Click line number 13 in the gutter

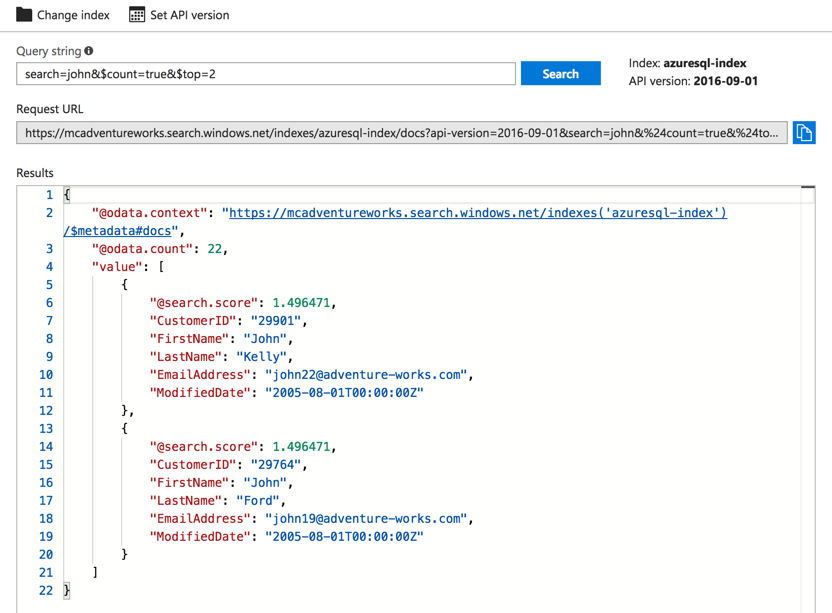coord(45,429)
